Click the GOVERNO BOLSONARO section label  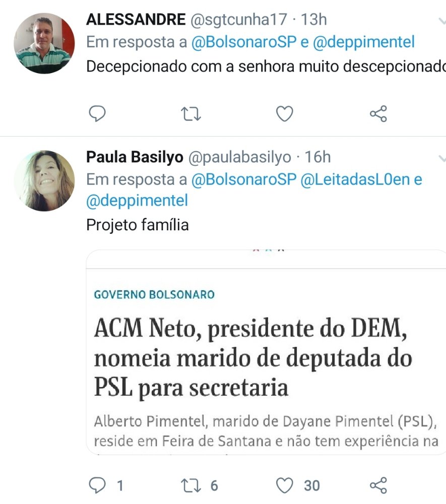[x=154, y=294]
